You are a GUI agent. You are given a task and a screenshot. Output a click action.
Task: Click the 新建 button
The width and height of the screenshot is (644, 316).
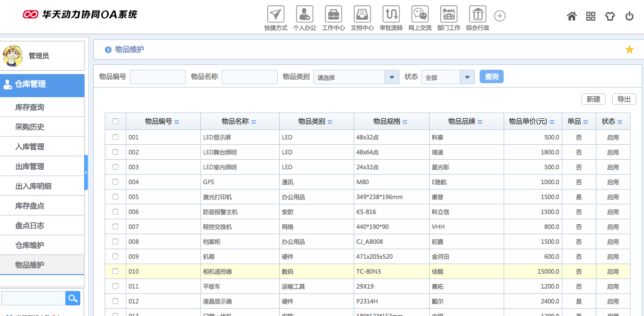click(x=593, y=99)
